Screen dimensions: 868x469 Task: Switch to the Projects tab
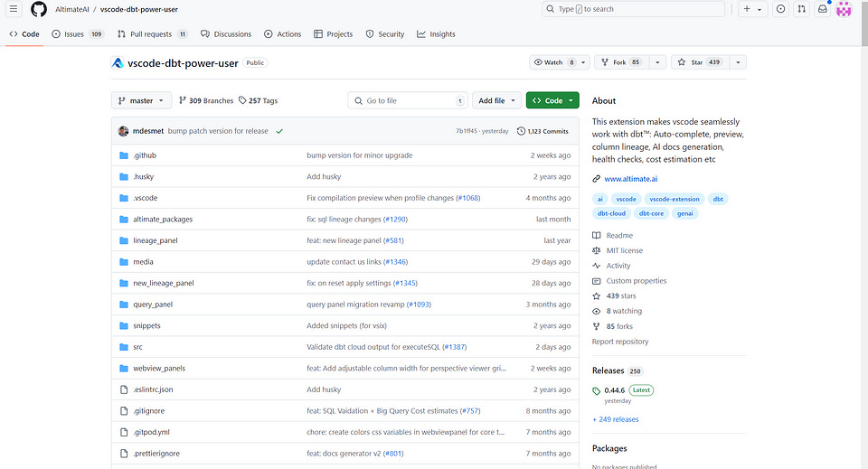(x=334, y=34)
